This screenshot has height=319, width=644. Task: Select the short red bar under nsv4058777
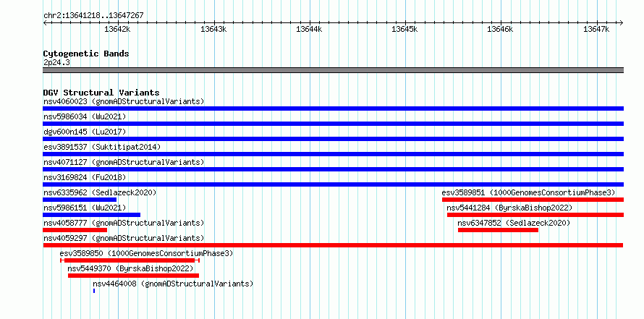coord(75,230)
